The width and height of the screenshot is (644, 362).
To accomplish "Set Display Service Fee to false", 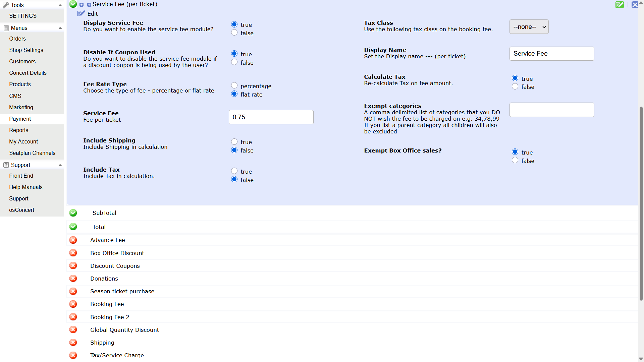I will click(x=234, y=33).
